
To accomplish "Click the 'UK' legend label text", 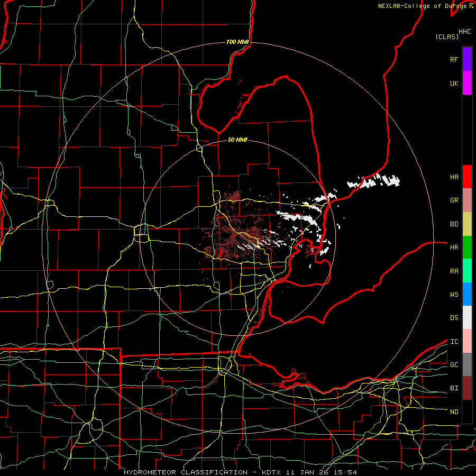I will click(x=454, y=83).
